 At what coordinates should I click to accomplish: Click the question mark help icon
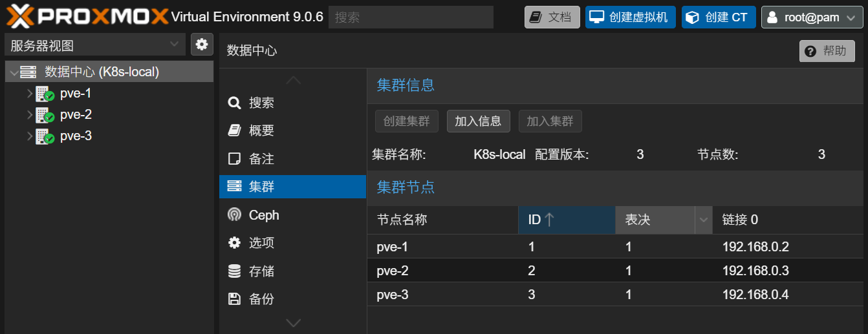810,51
